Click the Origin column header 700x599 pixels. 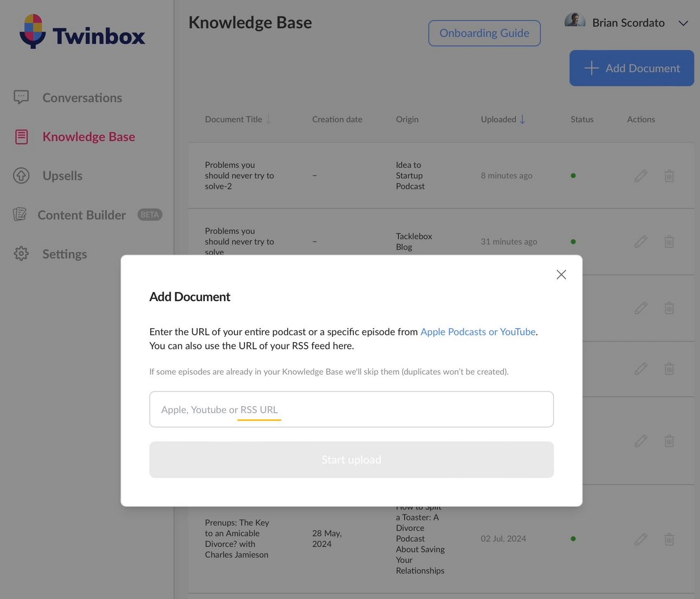point(407,119)
